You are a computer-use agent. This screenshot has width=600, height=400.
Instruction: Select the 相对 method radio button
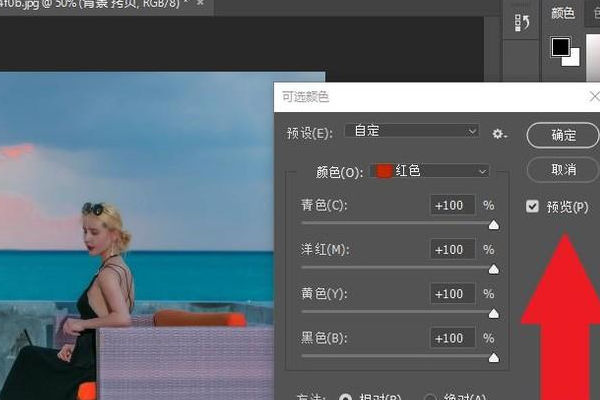346,397
